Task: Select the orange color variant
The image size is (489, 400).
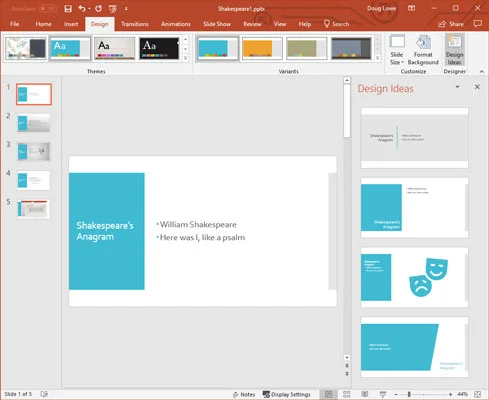Action: point(262,49)
